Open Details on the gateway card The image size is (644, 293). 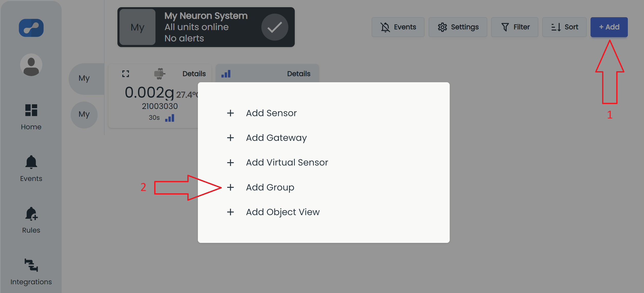point(299,74)
